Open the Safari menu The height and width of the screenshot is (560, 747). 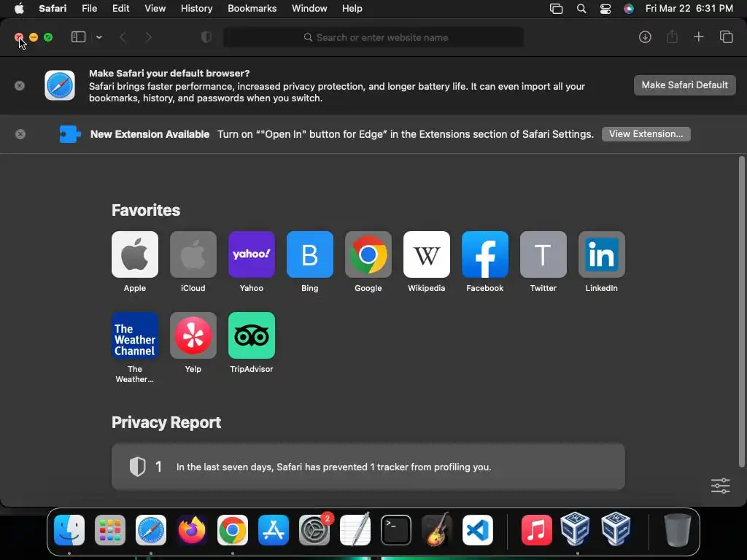[53, 8]
